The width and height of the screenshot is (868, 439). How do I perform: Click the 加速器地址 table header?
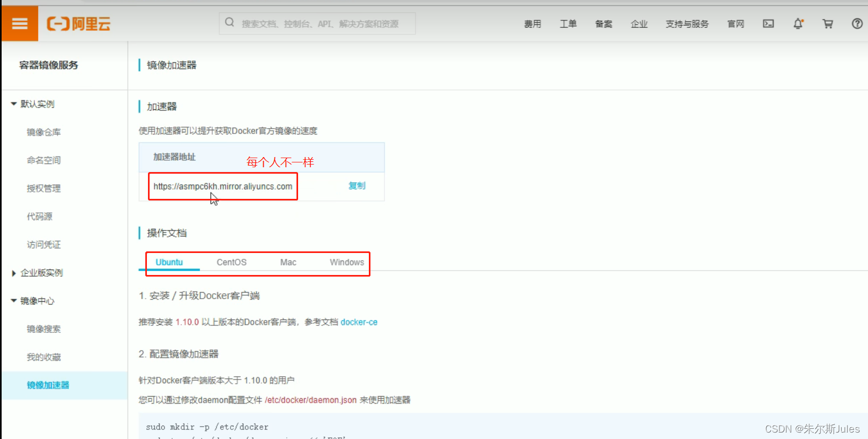click(174, 157)
